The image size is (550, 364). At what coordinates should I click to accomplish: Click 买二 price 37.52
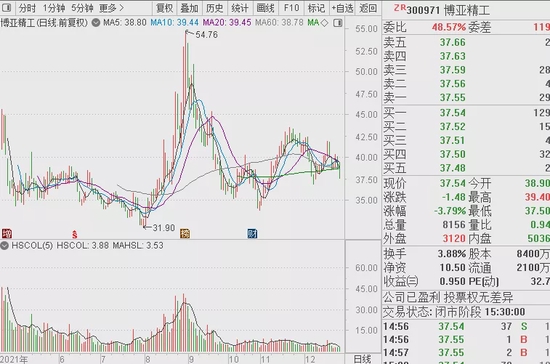click(x=452, y=127)
